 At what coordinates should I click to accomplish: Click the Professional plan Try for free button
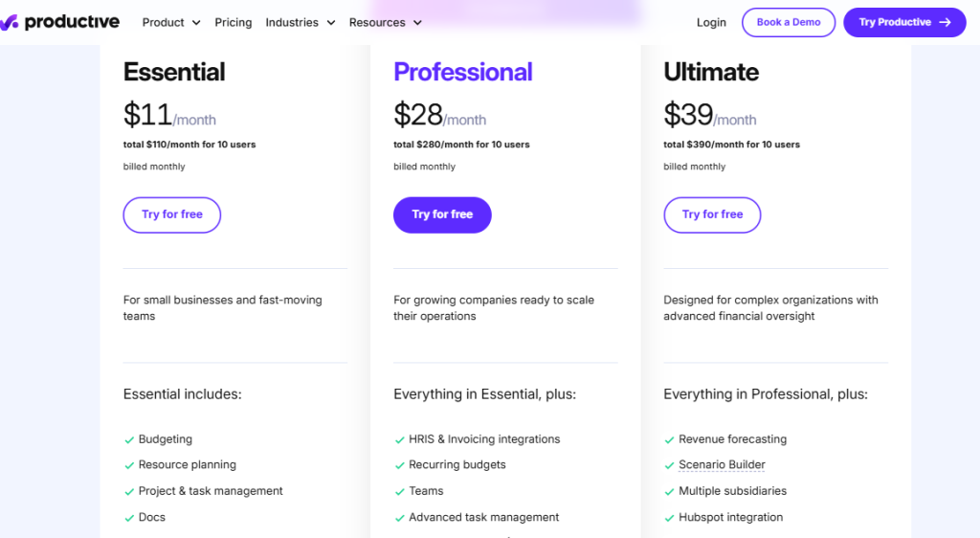(442, 214)
